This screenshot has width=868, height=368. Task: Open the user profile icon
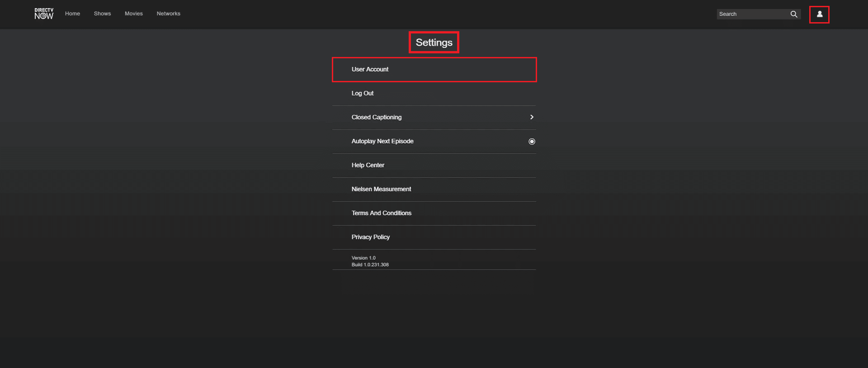point(819,14)
